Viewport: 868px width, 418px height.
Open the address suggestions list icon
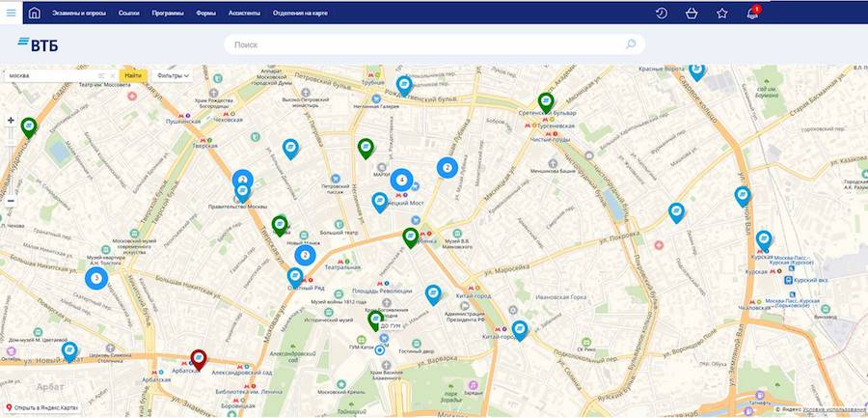coord(101,75)
